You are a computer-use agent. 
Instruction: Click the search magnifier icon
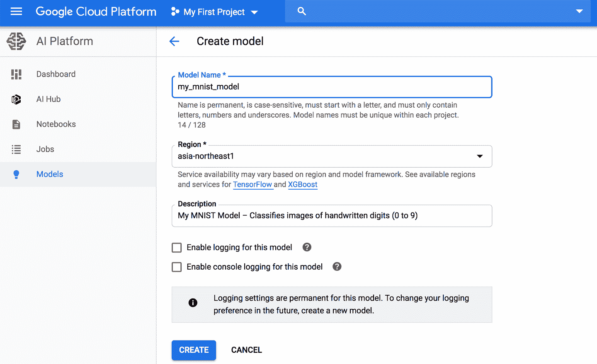301,12
